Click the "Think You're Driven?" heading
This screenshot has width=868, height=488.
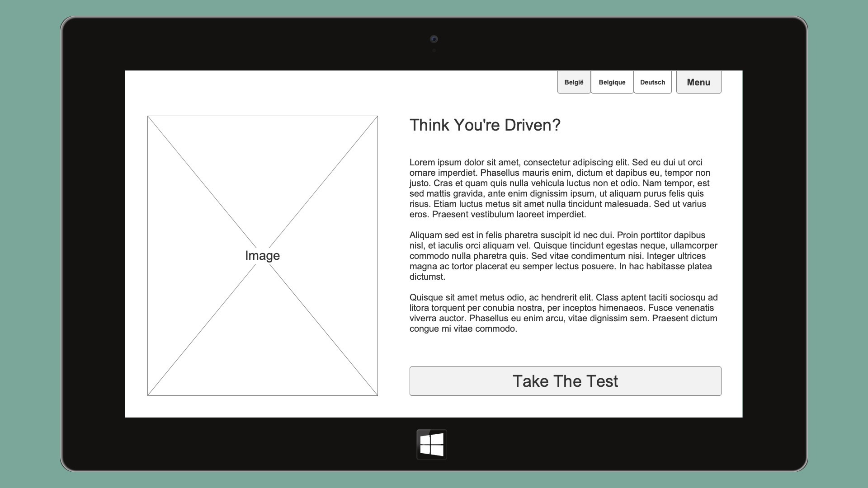click(x=485, y=125)
